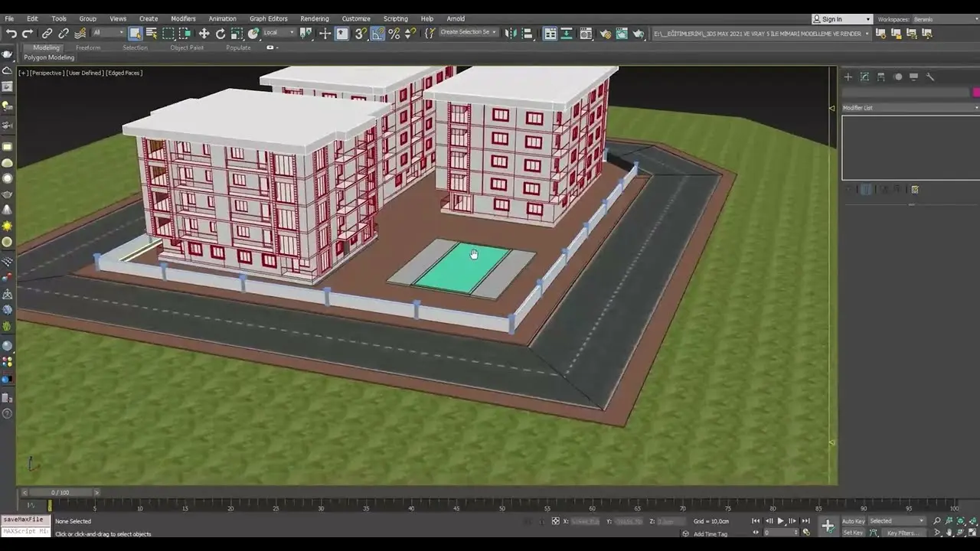Open Select by Name dialog

pyautogui.click(x=152, y=34)
